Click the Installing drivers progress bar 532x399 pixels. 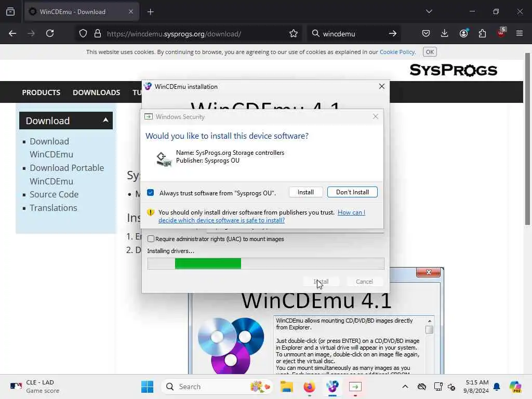(266, 263)
